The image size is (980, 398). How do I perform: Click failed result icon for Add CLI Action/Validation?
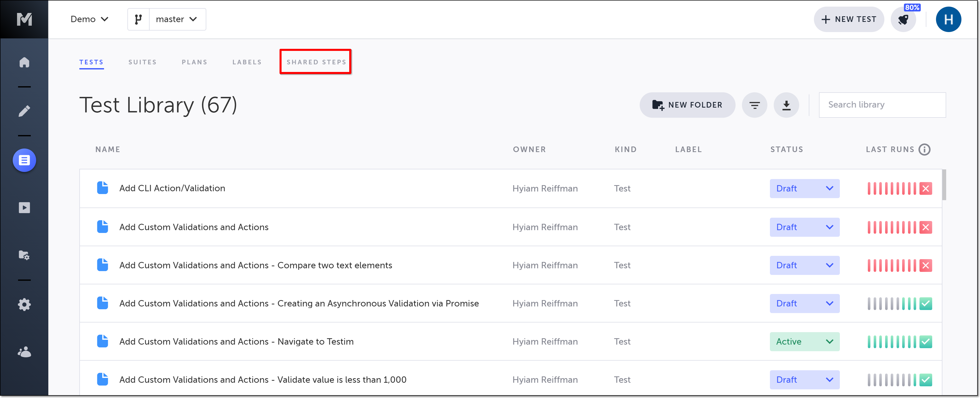(x=926, y=188)
